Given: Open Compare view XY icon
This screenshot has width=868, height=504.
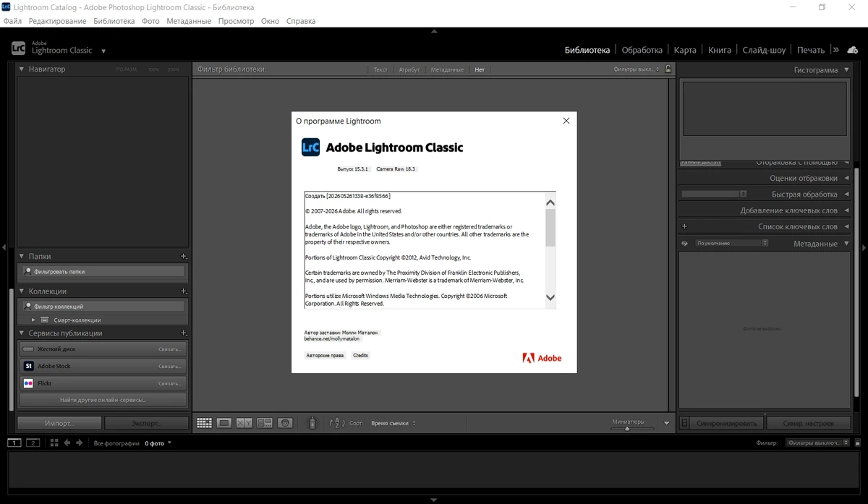Looking at the screenshot, I should 244,423.
